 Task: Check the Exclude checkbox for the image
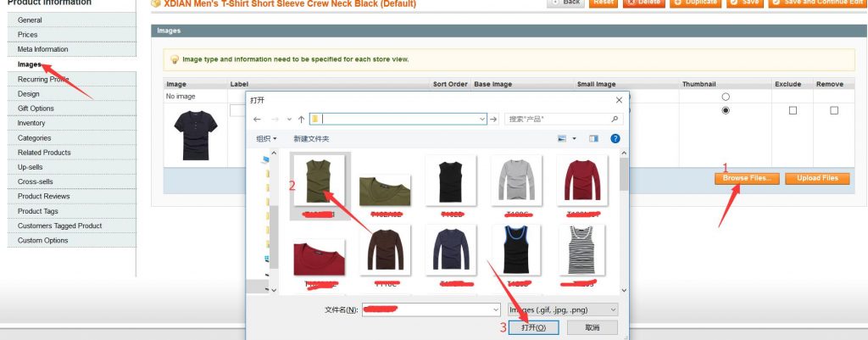click(x=793, y=111)
